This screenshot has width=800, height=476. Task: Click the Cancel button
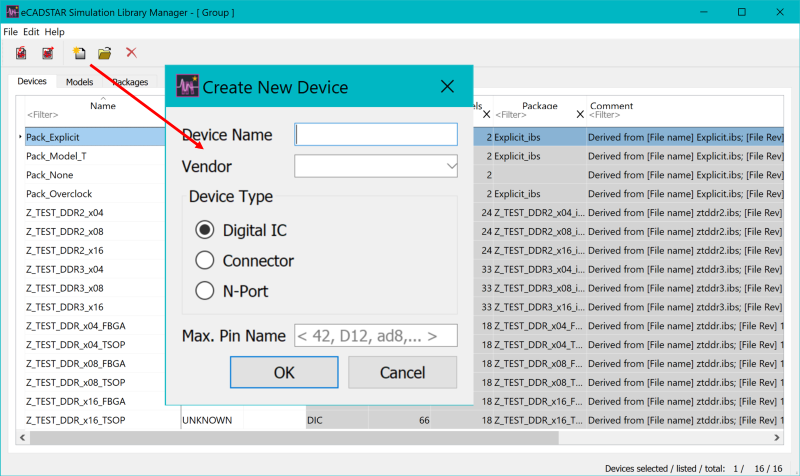[403, 372]
